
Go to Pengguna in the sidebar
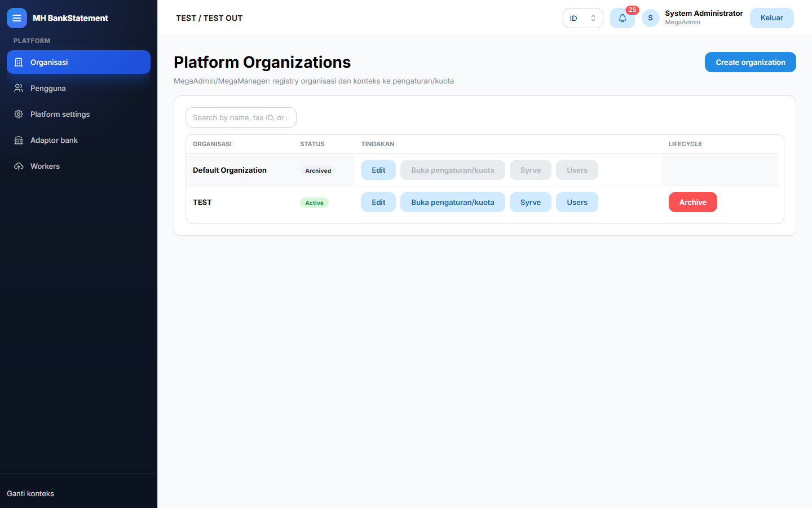(x=78, y=88)
